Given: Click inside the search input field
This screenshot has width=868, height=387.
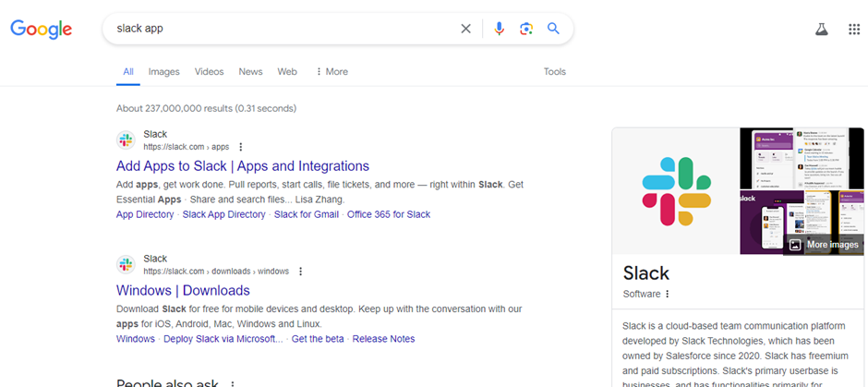Looking at the screenshot, I should 277,29.
